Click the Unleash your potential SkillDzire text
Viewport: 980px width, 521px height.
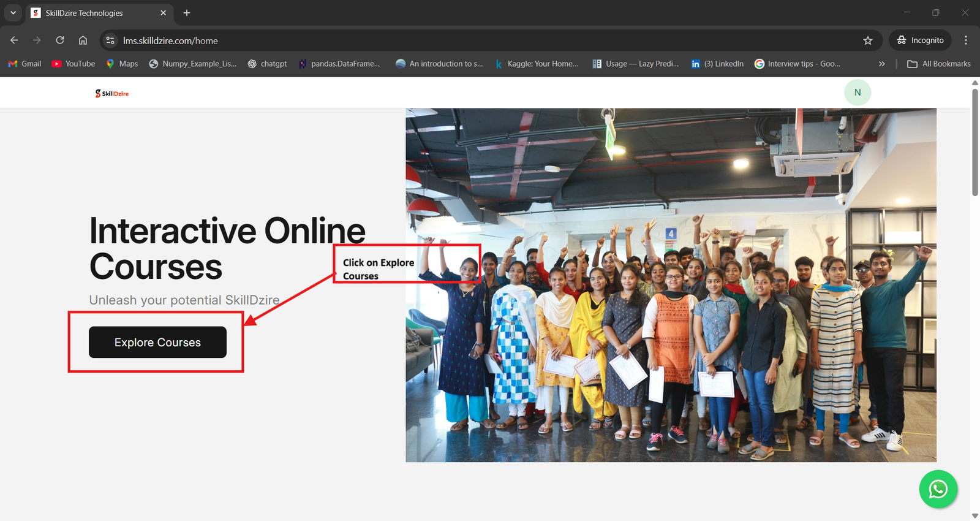pos(184,300)
